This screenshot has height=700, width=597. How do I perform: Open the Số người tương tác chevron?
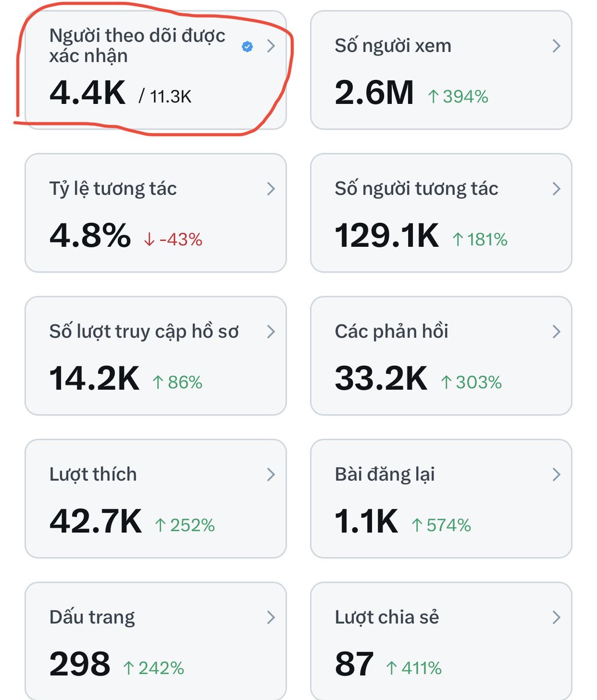[556, 189]
